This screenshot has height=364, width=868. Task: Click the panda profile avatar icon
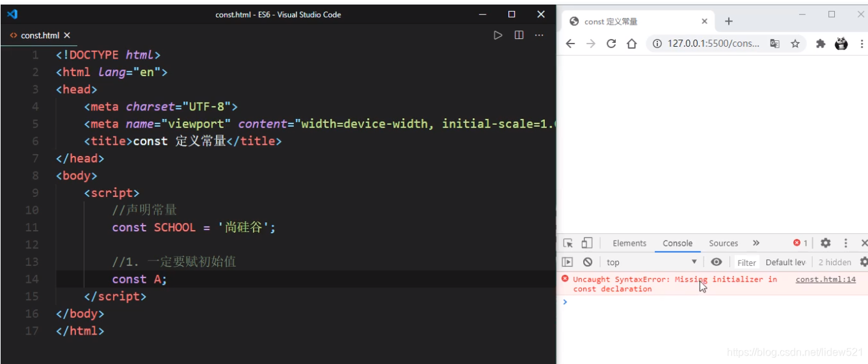(x=841, y=44)
